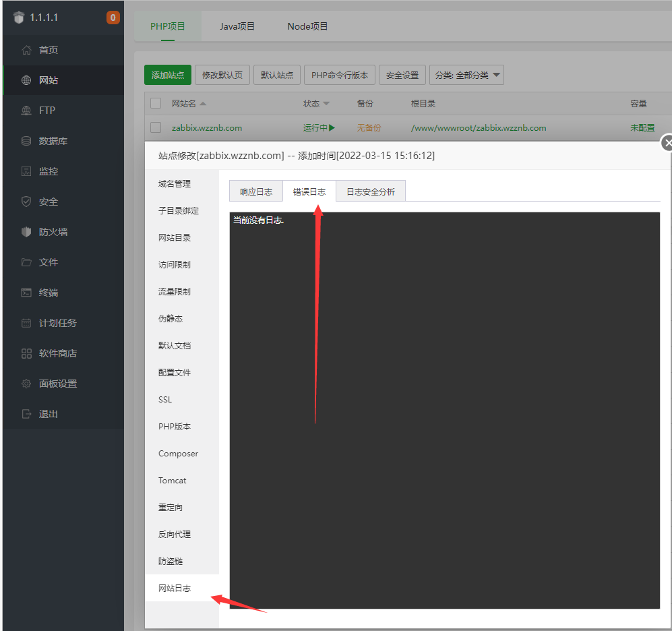Click the 终端 terminal icon
The width and height of the screenshot is (672, 631).
click(x=26, y=293)
